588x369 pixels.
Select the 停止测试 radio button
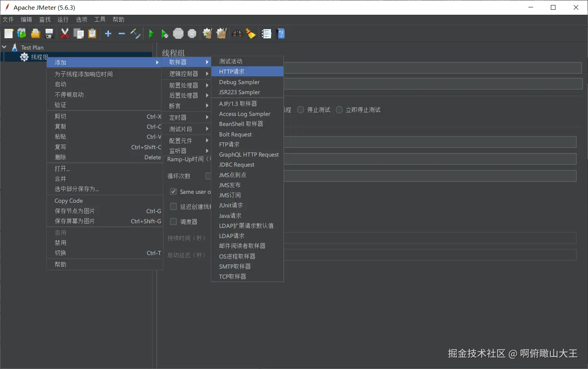300,110
